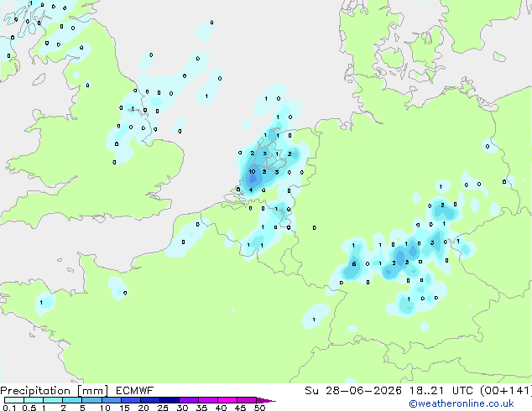532x411 pixels.
Task: Click the "ECMWF" model label
Action: click(135, 391)
